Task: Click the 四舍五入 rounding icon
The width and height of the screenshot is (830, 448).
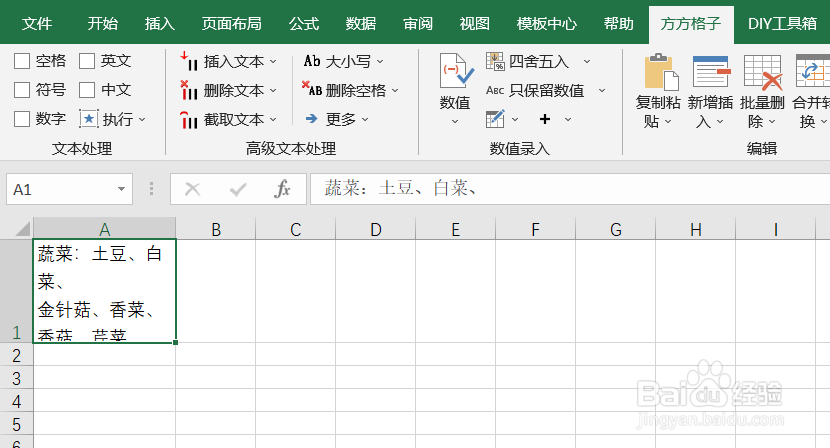Action: pos(495,61)
